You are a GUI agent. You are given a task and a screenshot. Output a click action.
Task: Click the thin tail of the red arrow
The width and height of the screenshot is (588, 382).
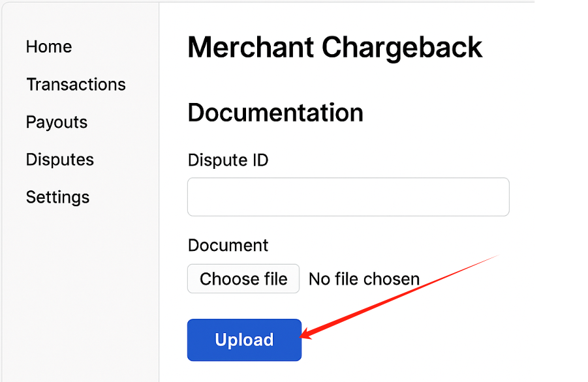489,259
